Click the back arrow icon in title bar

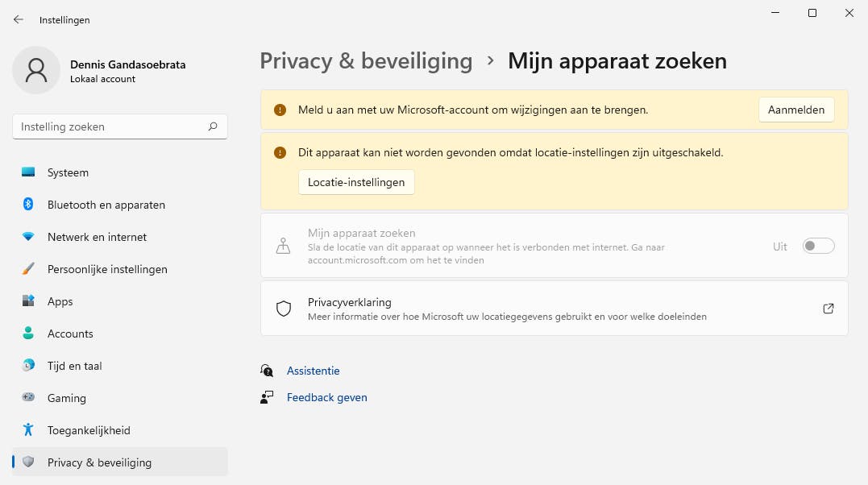click(x=19, y=19)
